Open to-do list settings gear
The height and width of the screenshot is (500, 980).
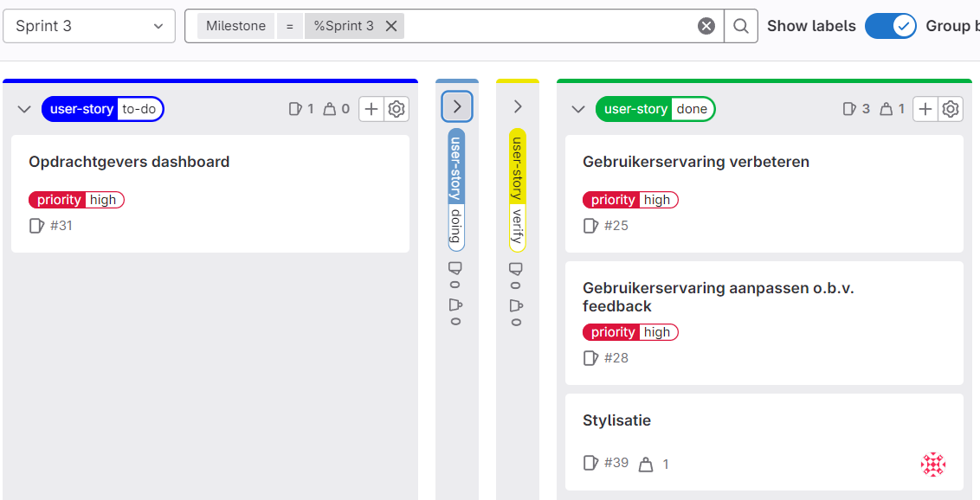click(x=397, y=109)
